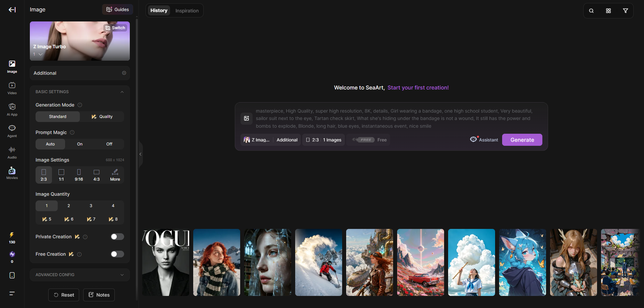Image resolution: width=644 pixels, height=308 pixels.
Task: Select the History tab
Action: coord(159,10)
